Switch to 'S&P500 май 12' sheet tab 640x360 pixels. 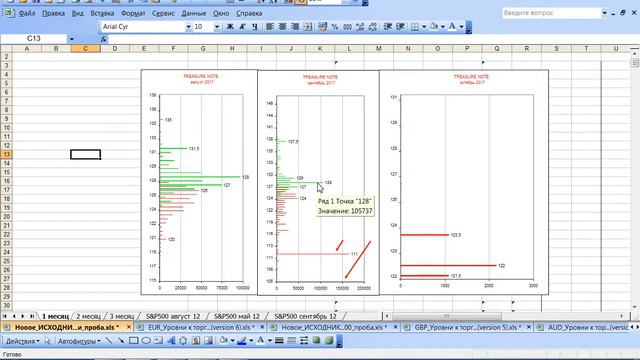(237, 316)
